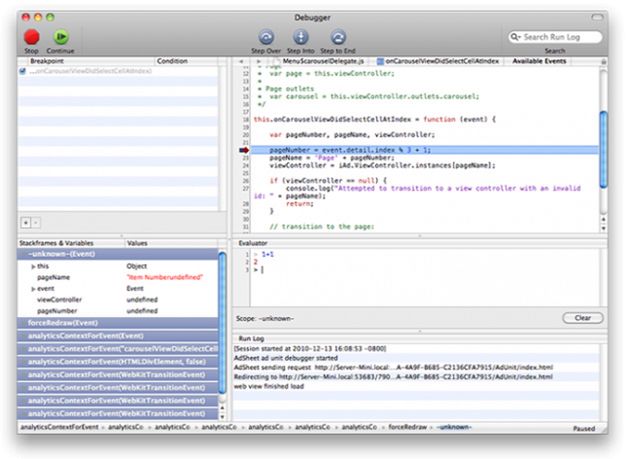630x459 pixels.
Task: Click the stack frames scrollbar thumb
Action: pyautogui.click(x=222, y=322)
